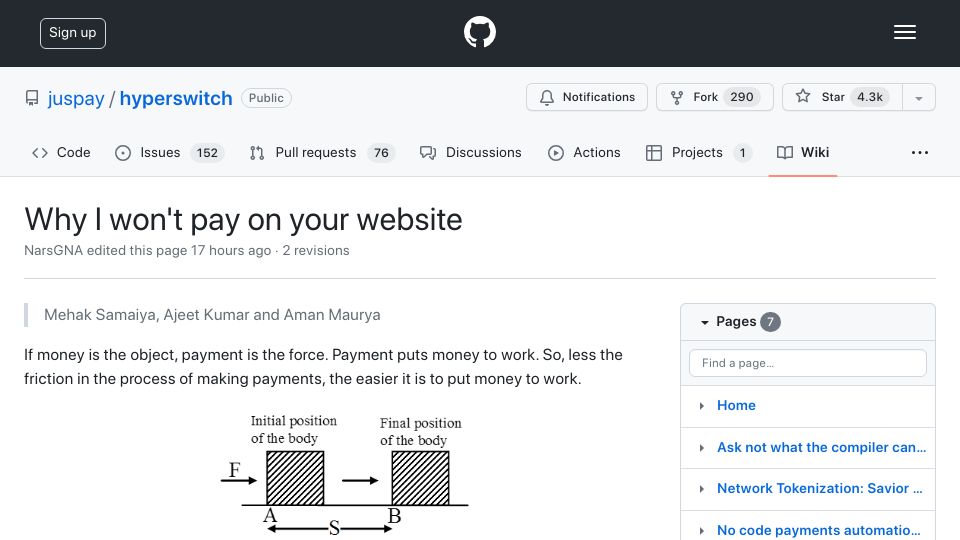Click the Projects count badge 1
This screenshot has height=540, width=960.
point(743,152)
